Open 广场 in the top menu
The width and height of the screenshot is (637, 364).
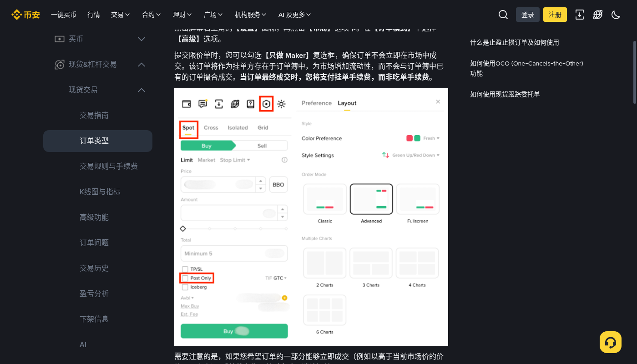(213, 15)
